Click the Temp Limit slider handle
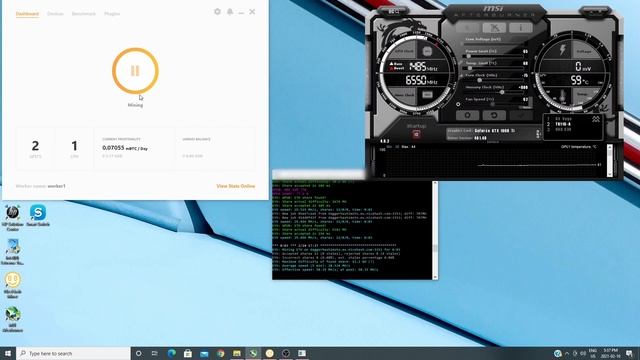Screen dimensions: 640x360 click(470, 68)
